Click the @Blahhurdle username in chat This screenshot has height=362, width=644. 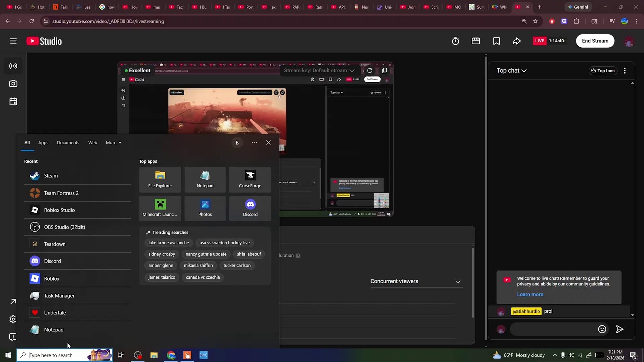(x=526, y=311)
